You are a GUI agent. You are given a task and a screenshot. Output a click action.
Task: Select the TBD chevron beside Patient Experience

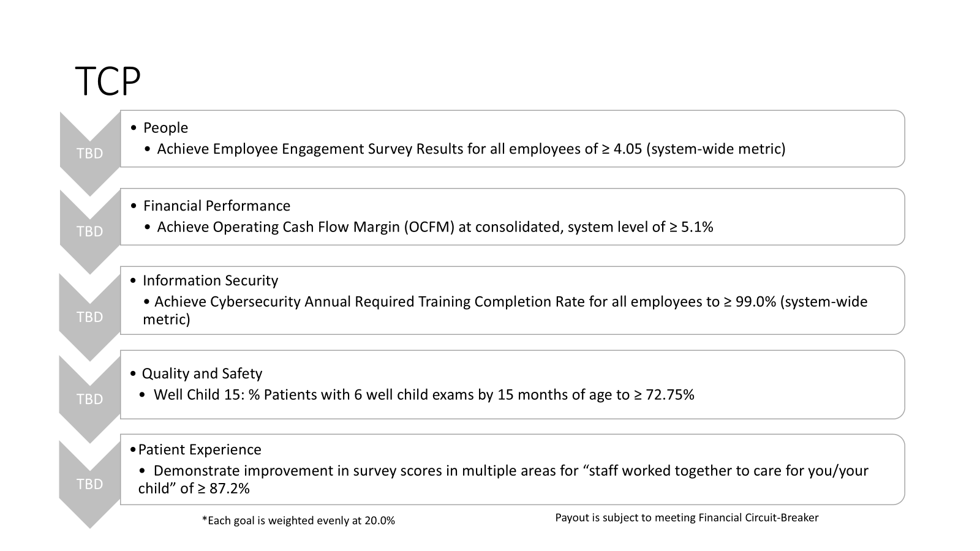pyautogui.click(x=90, y=484)
